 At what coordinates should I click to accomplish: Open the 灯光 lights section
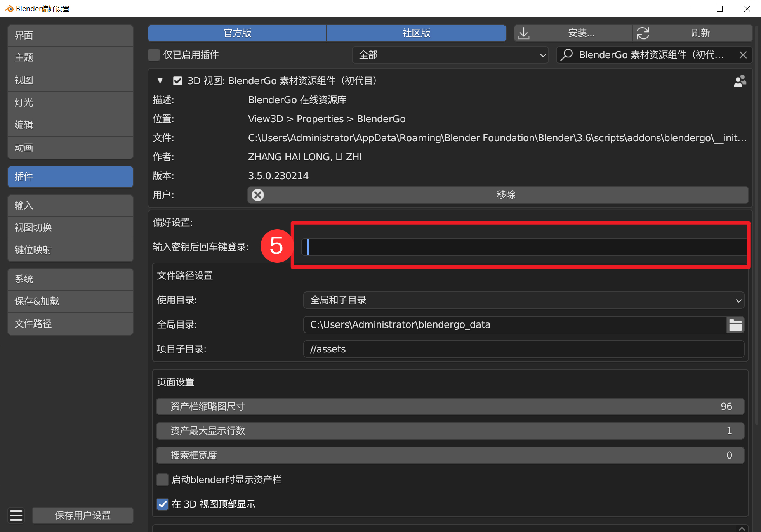click(71, 102)
